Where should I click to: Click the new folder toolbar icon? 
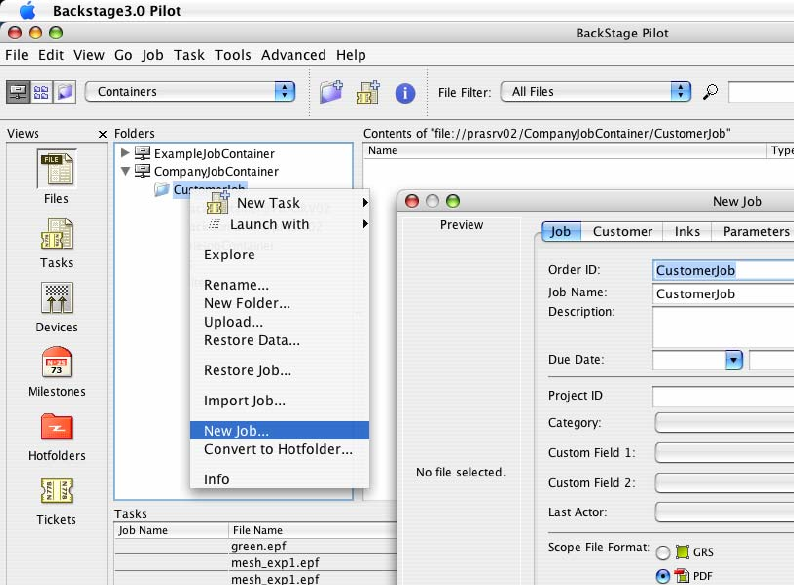pyautogui.click(x=332, y=92)
